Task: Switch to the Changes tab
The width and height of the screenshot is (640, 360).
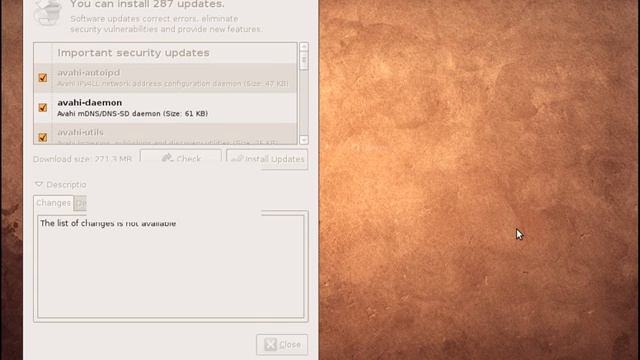Action: click(x=53, y=203)
